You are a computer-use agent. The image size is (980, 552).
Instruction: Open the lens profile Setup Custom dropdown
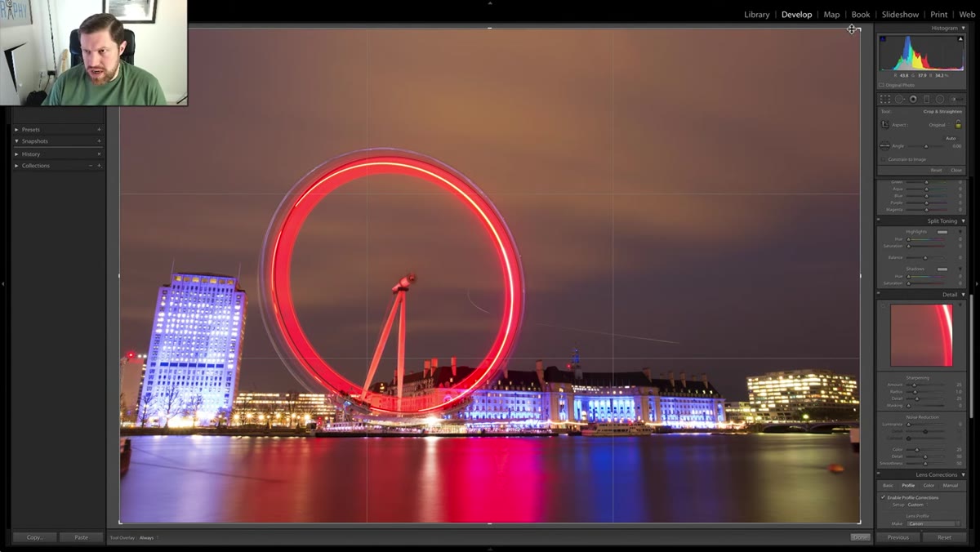pos(917,505)
